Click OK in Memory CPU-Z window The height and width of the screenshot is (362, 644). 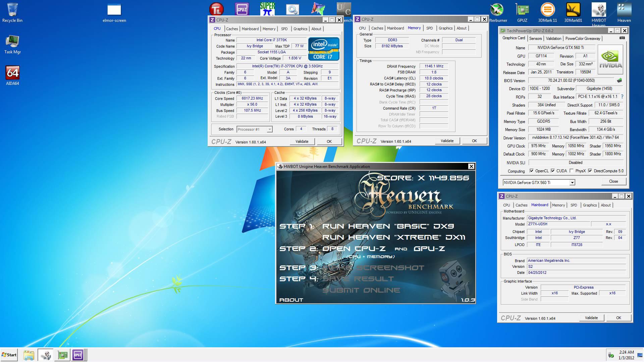pyautogui.click(x=474, y=141)
